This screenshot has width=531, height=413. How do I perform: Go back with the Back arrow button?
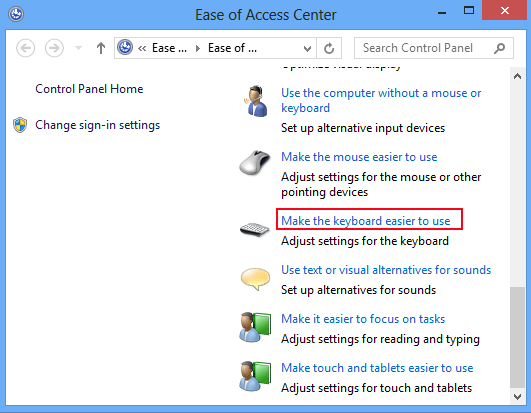click(25, 48)
